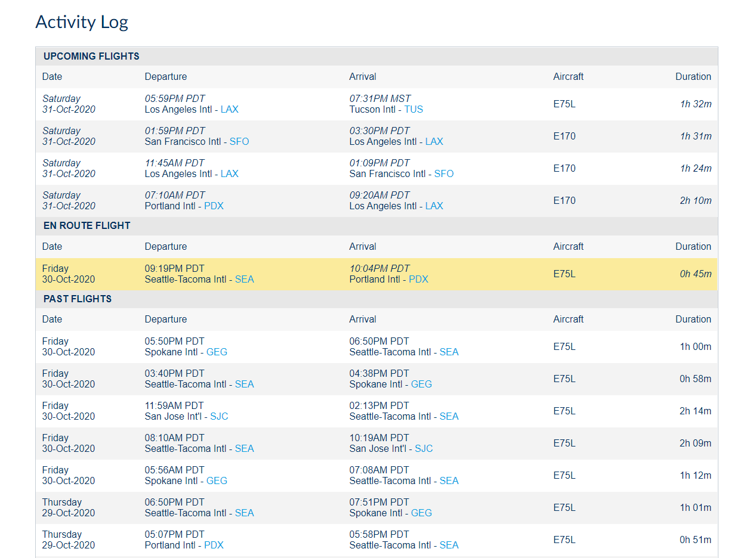This screenshot has width=756, height=558.
Task: Click the '11:59AM PDT' departure time
Action: [x=174, y=406]
